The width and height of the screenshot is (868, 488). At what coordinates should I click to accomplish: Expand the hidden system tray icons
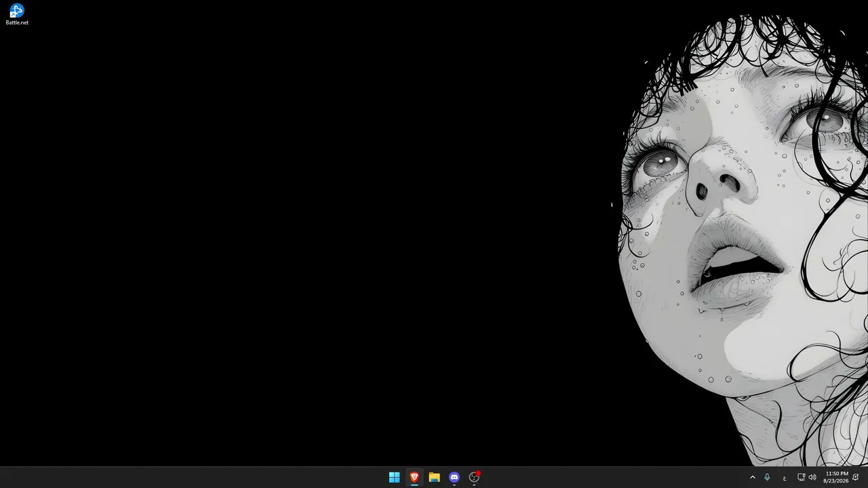(x=752, y=477)
